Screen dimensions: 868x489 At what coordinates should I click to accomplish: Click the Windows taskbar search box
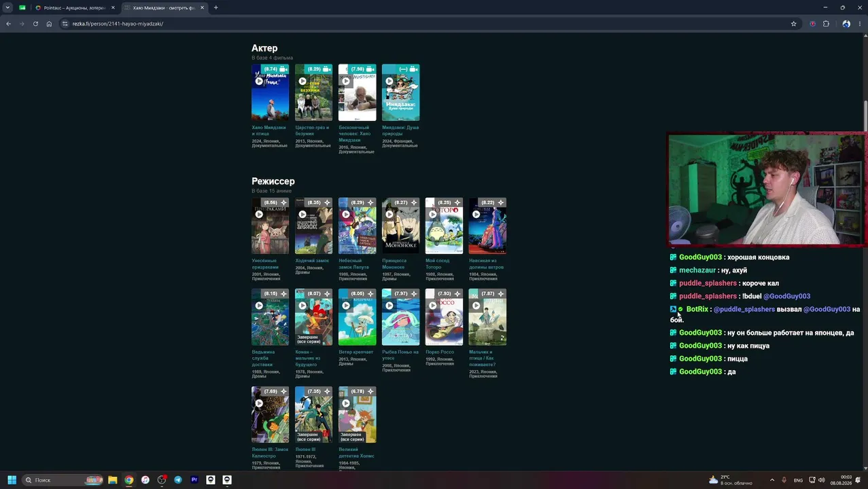(63, 480)
